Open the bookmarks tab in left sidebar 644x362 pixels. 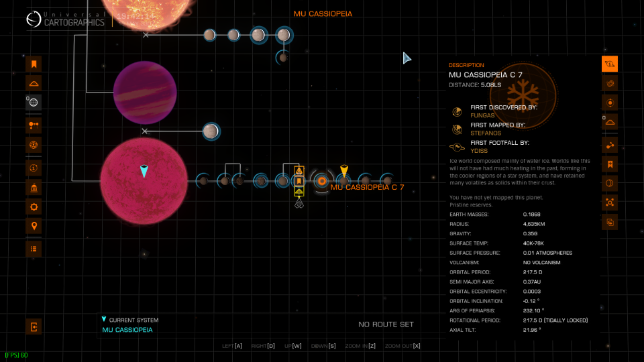(x=34, y=64)
